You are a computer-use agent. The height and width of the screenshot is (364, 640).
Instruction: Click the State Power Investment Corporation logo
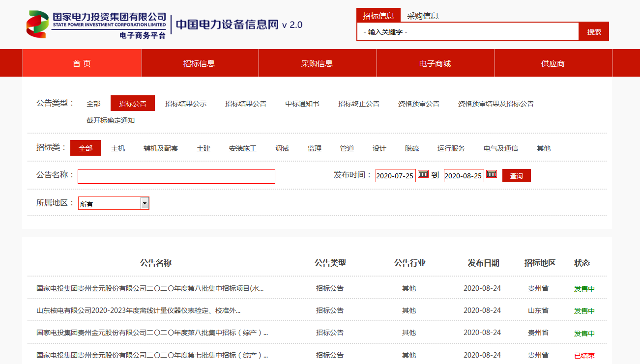pyautogui.click(x=96, y=25)
